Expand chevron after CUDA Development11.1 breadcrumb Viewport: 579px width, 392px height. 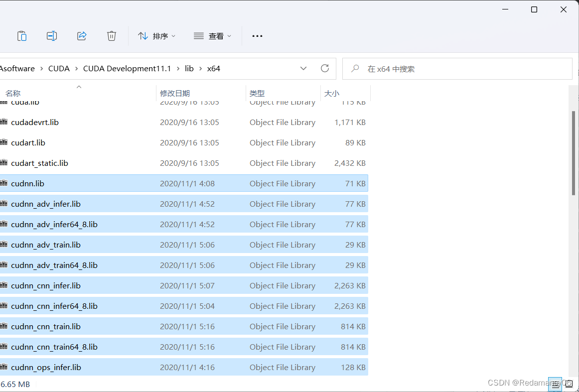click(178, 69)
